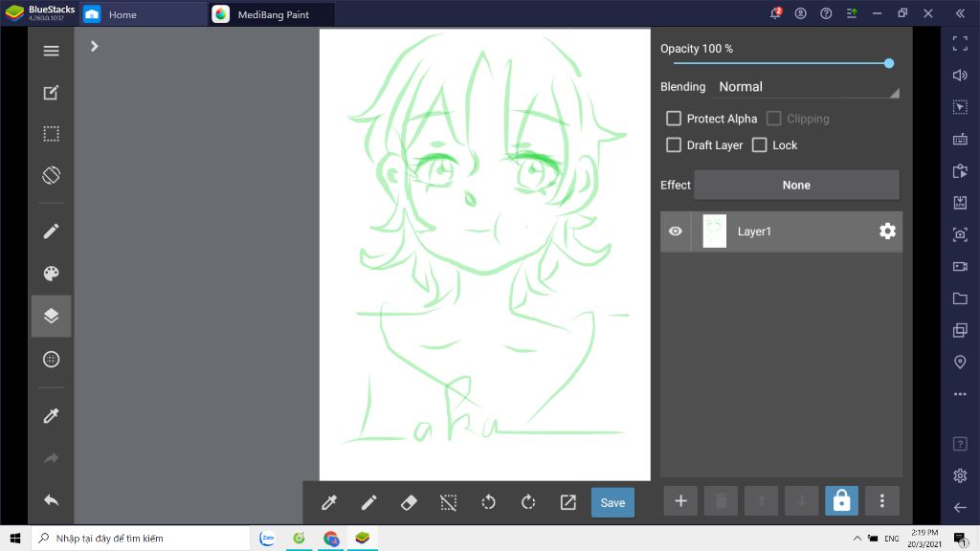Click the Windows search box
Screen dimensions: 980x551
coord(141,538)
